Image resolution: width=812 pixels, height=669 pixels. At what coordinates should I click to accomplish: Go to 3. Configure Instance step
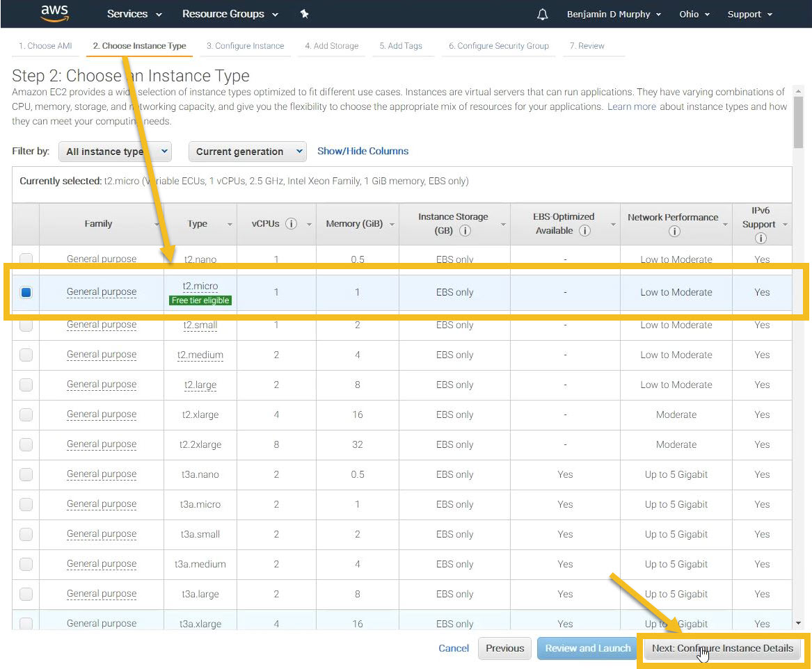click(246, 45)
